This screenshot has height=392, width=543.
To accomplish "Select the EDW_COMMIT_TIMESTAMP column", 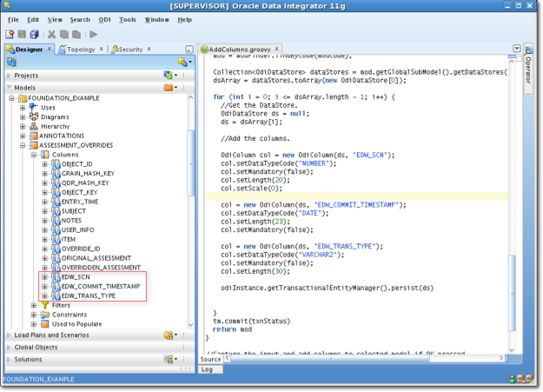I will 101,286.
